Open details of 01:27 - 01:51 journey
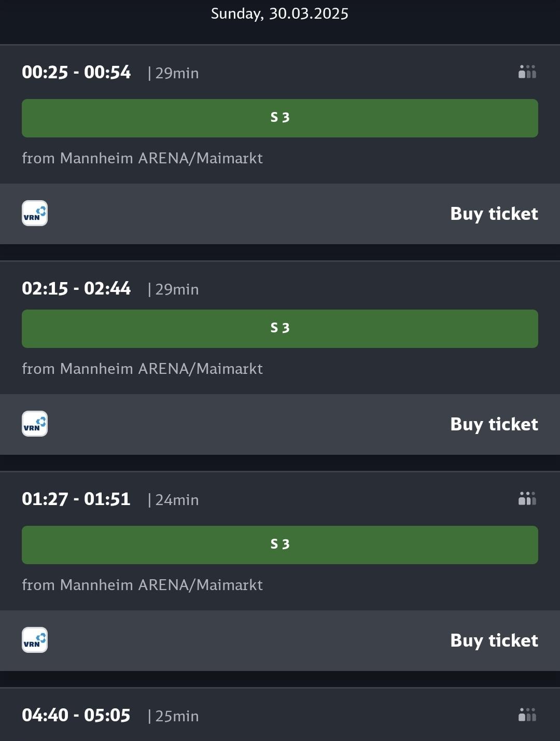Viewport: 560px width, 741px height. click(x=280, y=541)
